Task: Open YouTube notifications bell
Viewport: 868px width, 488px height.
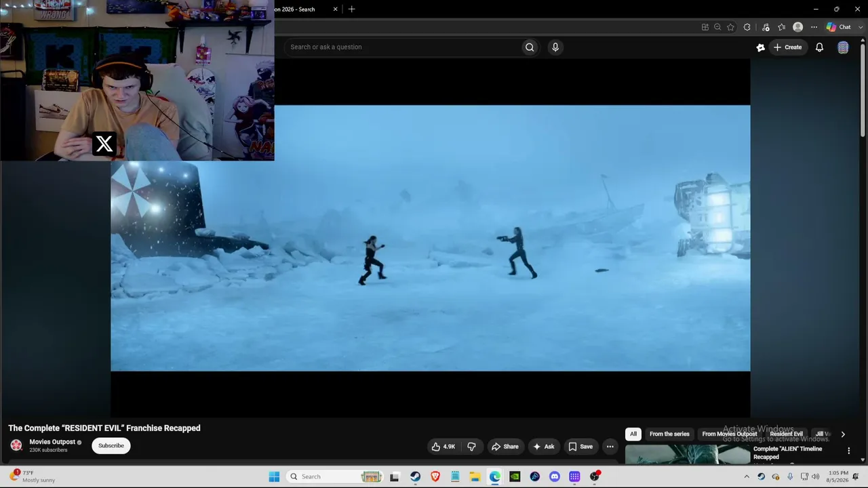Action: click(819, 47)
